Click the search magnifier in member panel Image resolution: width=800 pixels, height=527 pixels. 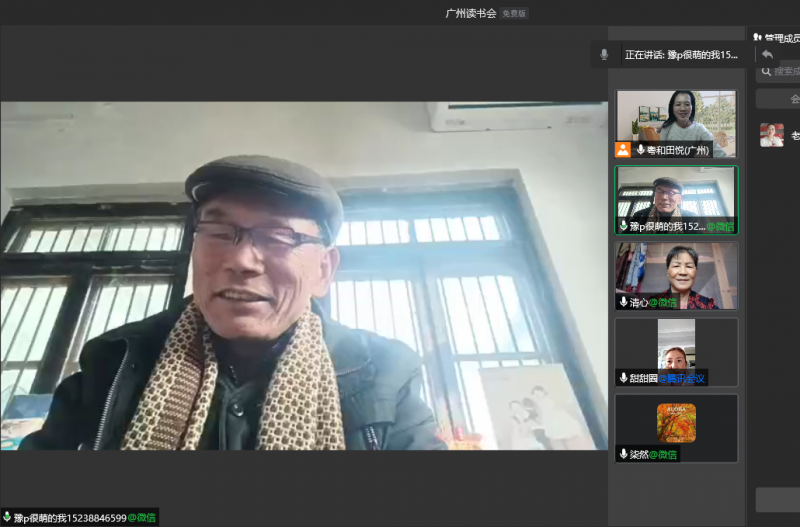(766, 72)
